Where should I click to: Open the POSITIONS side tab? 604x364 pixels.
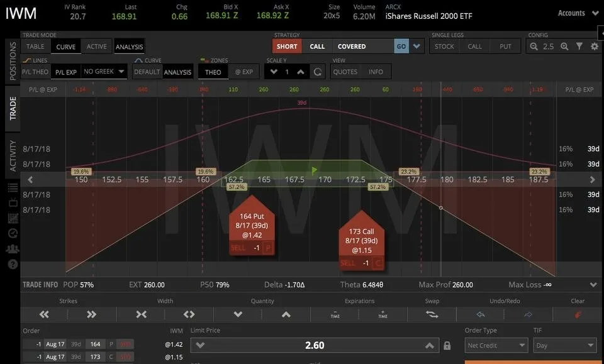(13, 61)
